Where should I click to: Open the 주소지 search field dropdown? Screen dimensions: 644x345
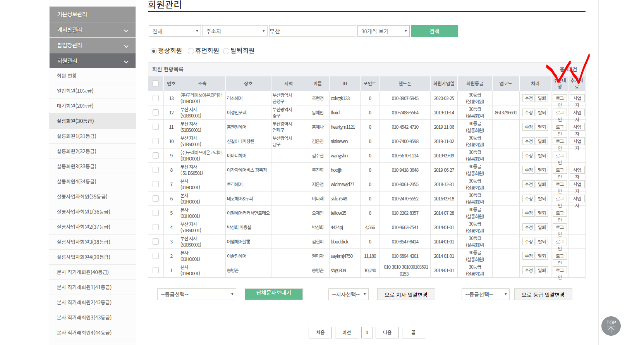(x=235, y=31)
